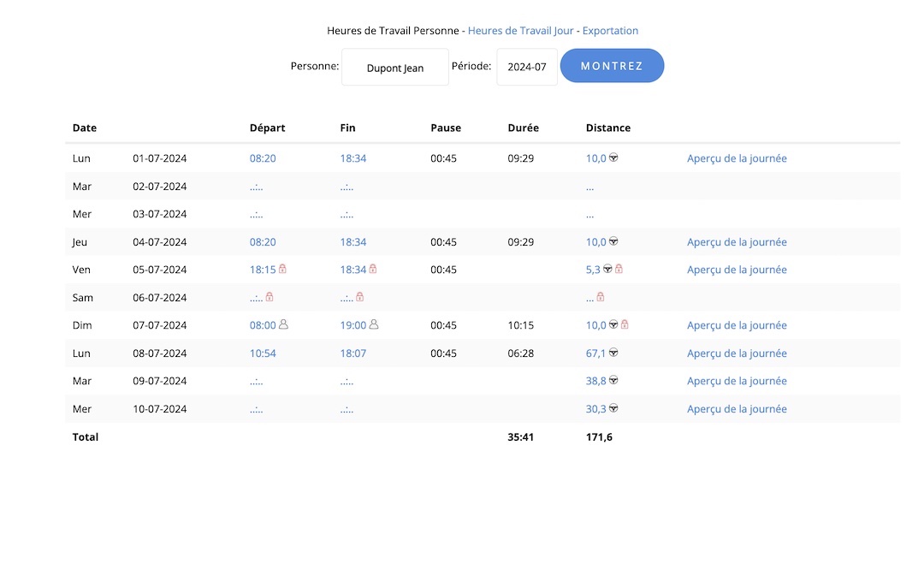Click the steering wheel icon beside 38,8 distance
This screenshot has width=924, height=582.
613,381
